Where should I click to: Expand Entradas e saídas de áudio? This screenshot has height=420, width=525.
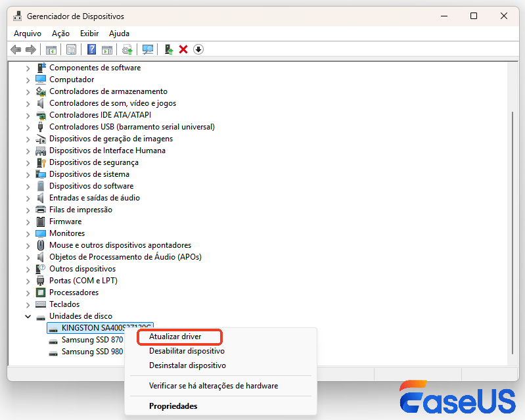pos(28,198)
